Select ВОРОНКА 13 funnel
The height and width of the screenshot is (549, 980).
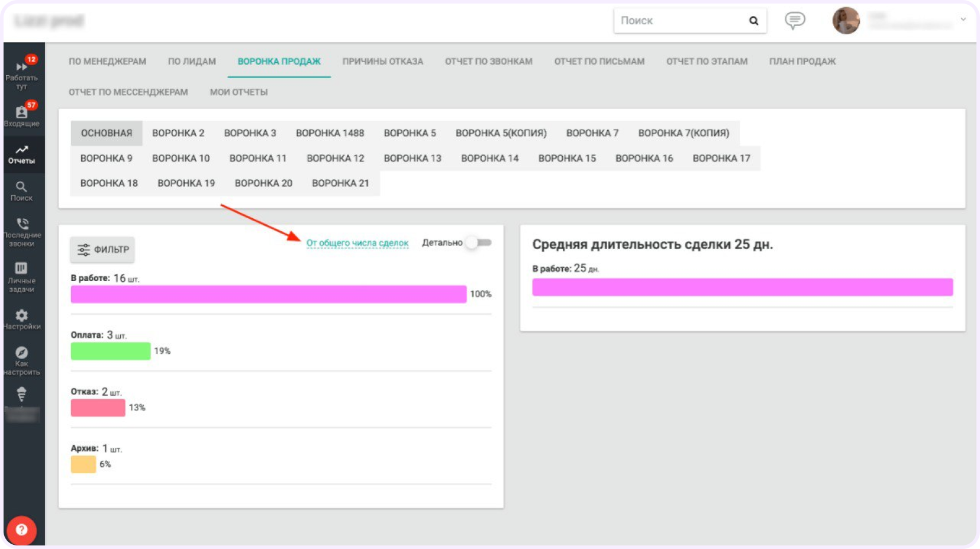click(412, 159)
